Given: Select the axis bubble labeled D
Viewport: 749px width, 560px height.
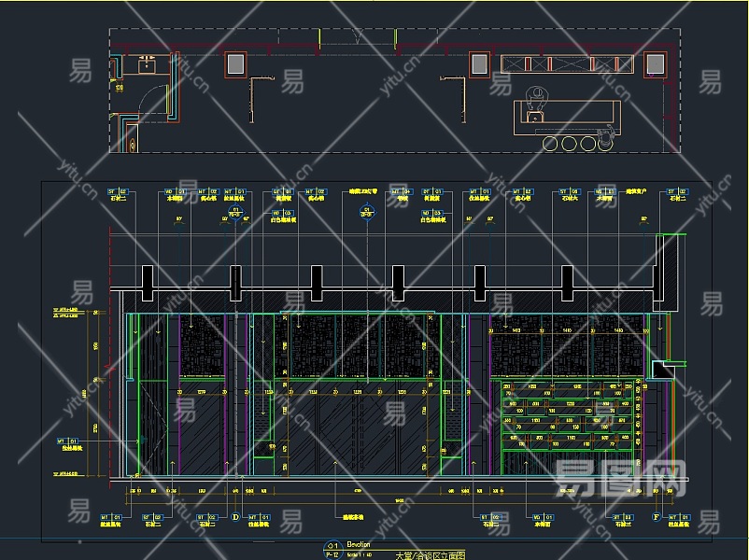Looking at the screenshot, I should 235,517.
